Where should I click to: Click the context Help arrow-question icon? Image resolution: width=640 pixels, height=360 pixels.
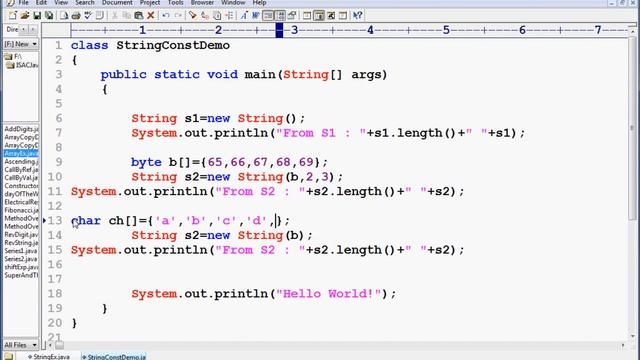[357, 16]
